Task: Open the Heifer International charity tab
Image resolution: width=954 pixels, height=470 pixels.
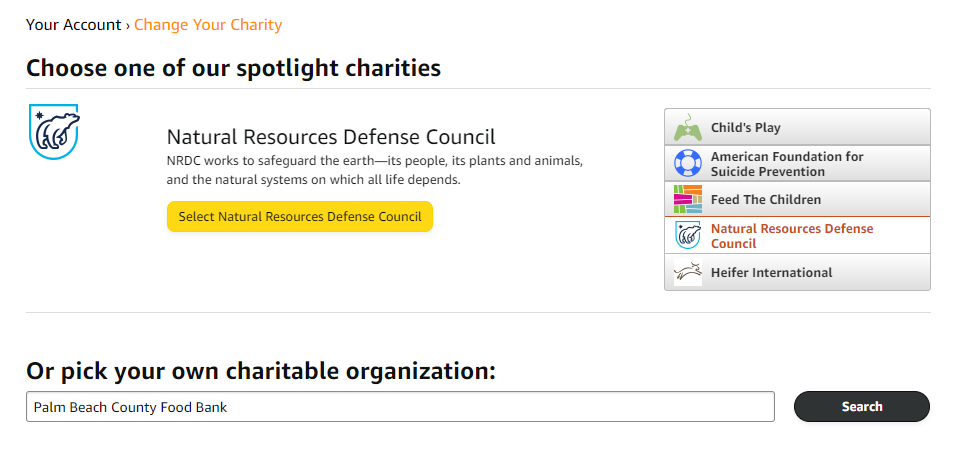Action: (797, 273)
